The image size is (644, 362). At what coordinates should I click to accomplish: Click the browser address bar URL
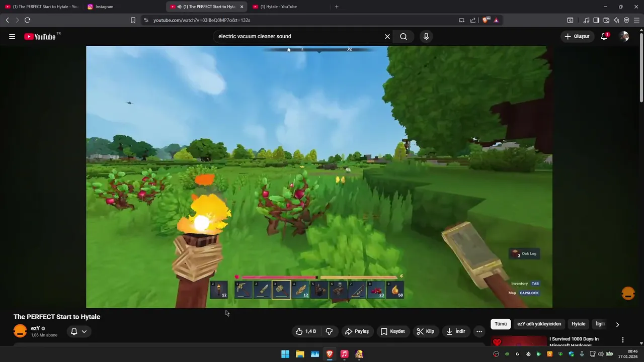tap(202, 20)
